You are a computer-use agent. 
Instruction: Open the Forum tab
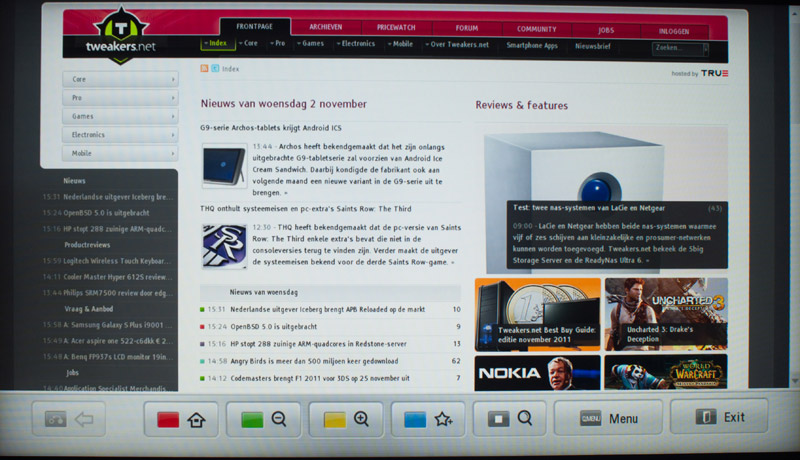(467, 29)
